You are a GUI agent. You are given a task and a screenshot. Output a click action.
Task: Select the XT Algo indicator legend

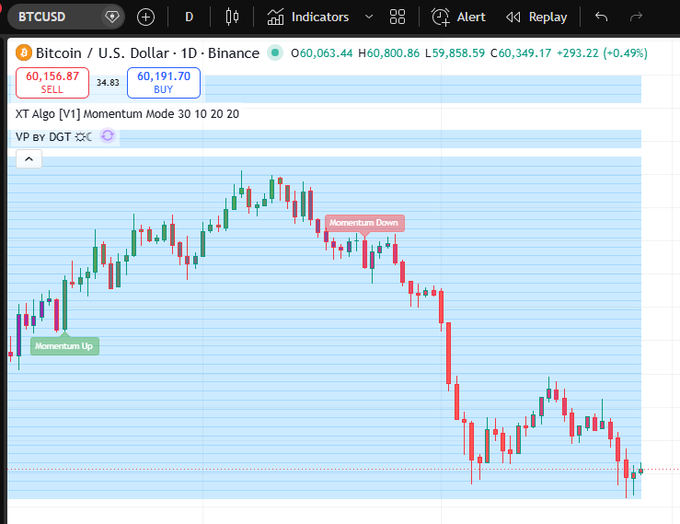pyautogui.click(x=127, y=114)
